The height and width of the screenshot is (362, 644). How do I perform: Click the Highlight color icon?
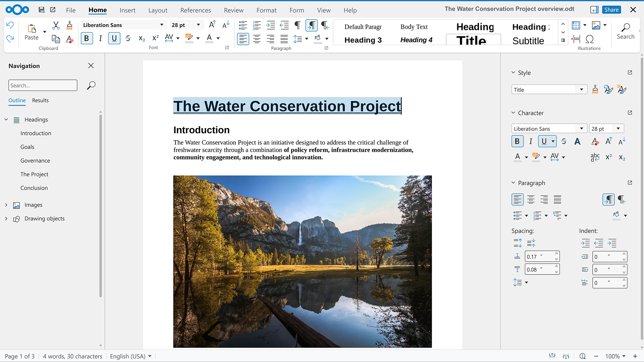pyautogui.click(x=190, y=38)
